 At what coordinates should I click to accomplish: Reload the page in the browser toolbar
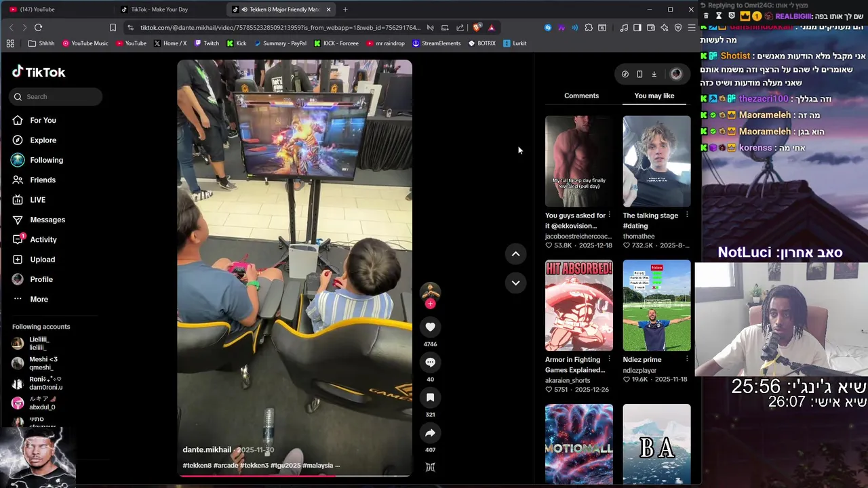point(38,27)
